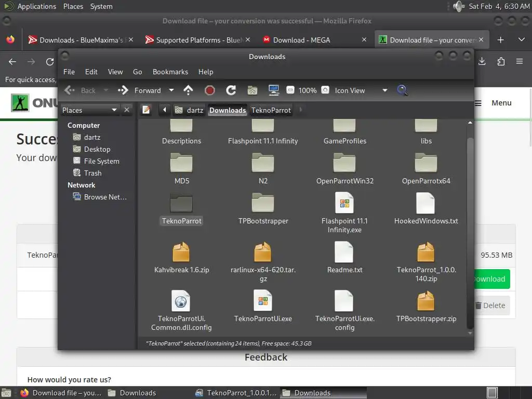Screen dimensions: 532x399
Task: Expand the Forward history dropdown arrow
Action: coord(171,90)
